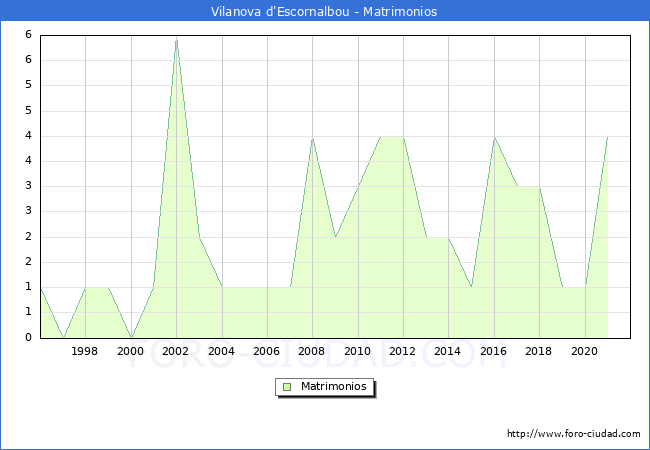Screen dimensions: 650x450
Task: Click the 2008 peak on the chart
Action: [x=313, y=139]
